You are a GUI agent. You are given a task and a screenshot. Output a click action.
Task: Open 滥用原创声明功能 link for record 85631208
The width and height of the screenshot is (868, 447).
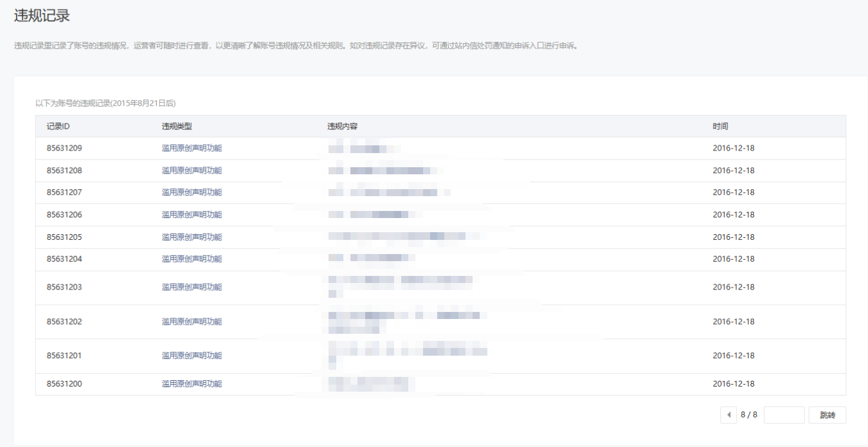(192, 170)
